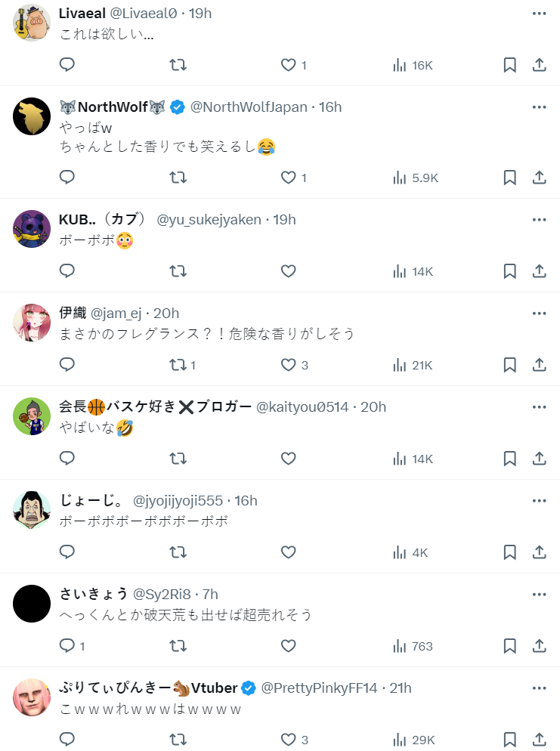Open the 19h timestamp on Livaeal's tweet
The image size is (560, 751).
200,14
